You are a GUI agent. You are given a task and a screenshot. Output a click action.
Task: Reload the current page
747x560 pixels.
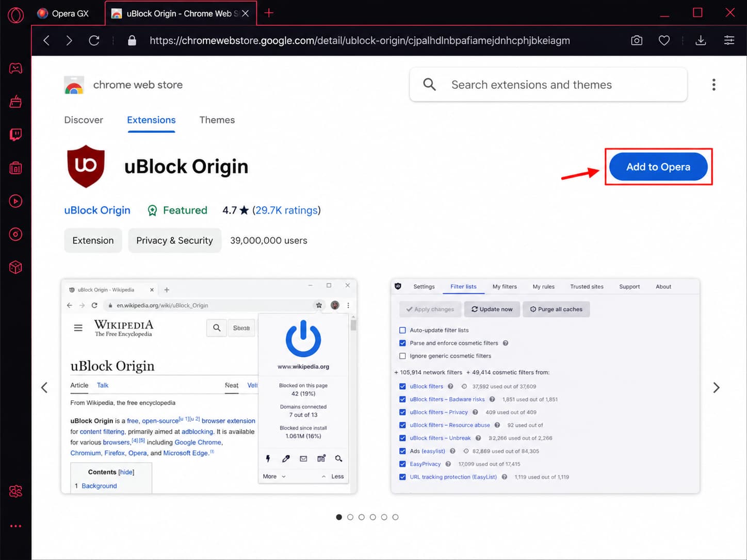(94, 40)
